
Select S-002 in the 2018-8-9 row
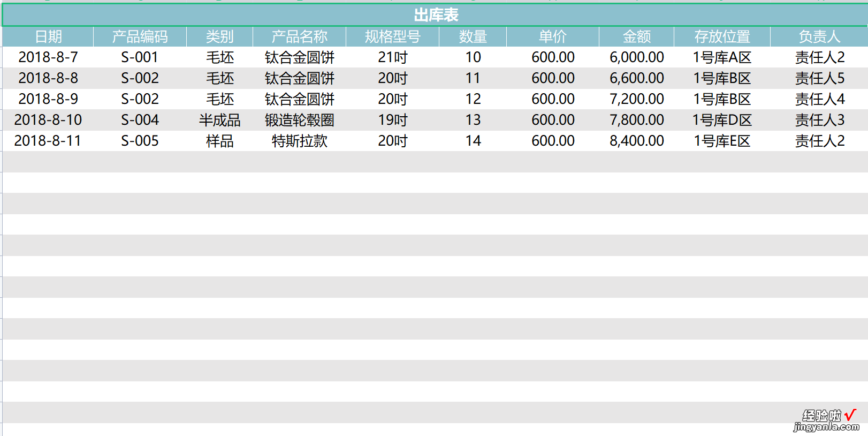[x=140, y=99]
